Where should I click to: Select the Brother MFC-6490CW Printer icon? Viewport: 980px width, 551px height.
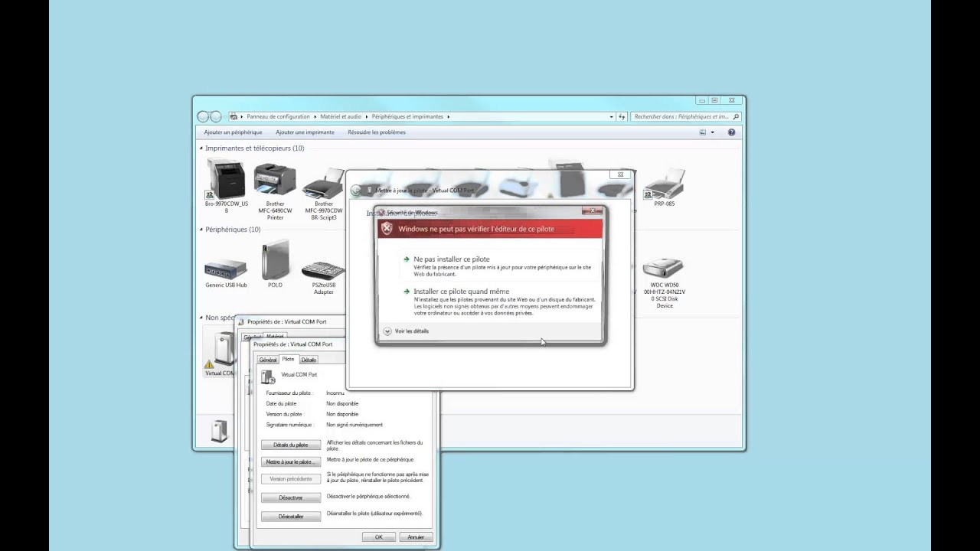[x=275, y=181]
